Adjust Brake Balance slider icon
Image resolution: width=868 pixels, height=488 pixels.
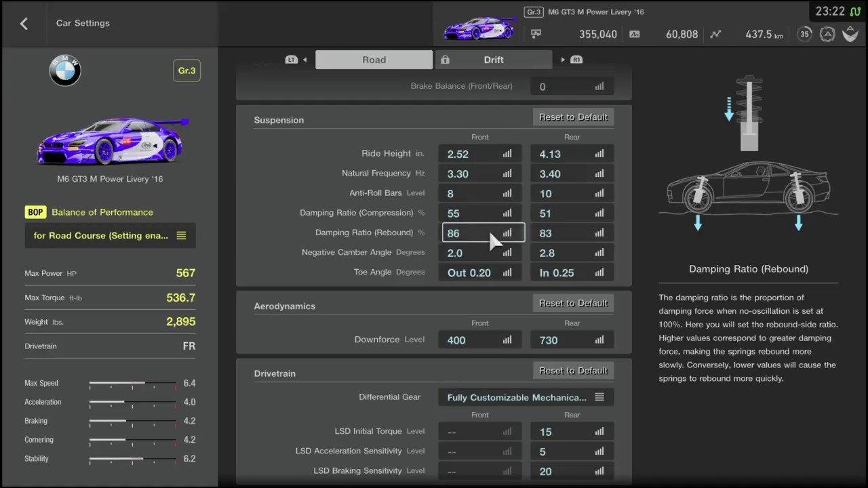(x=599, y=87)
